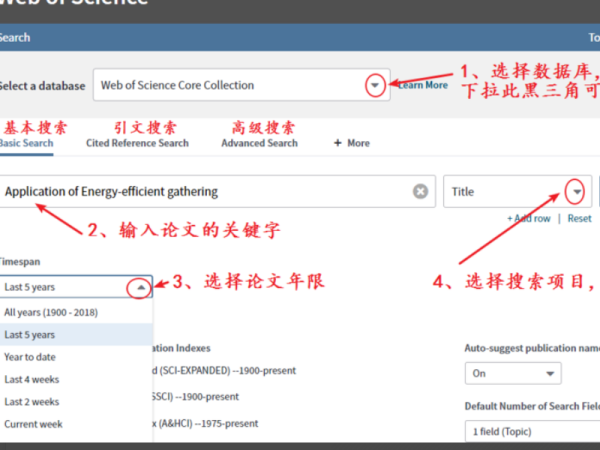Open the Title search field dropdown
The image size is (600, 450).
point(517,191)
